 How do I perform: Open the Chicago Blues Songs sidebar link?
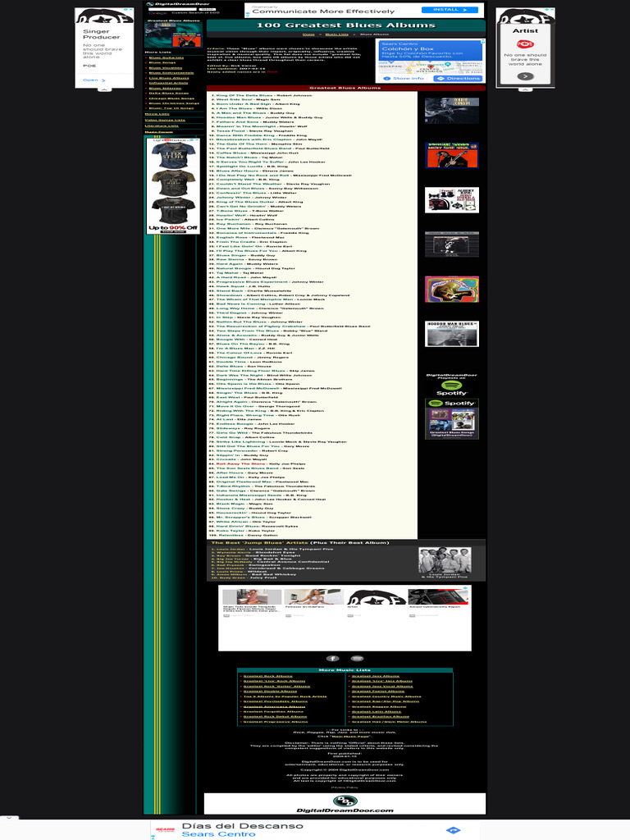click(x=171, y=98)
